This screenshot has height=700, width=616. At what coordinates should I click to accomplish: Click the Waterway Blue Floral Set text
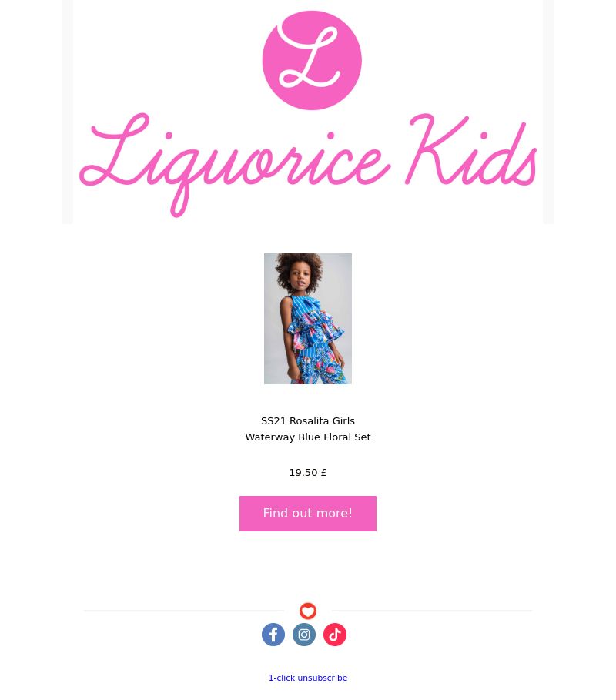[308, 437]
